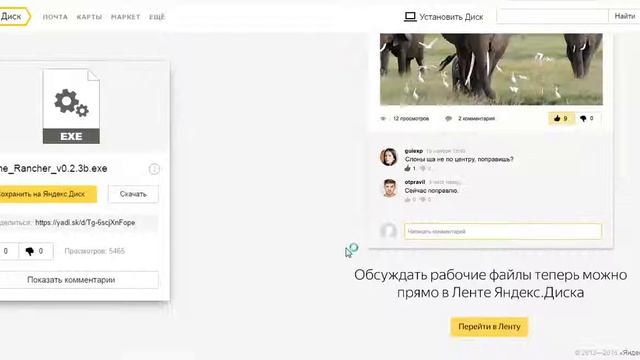This screenshot has height=360, width=640.
Task: Click the 2 комментария text
Action: click(x=476, y=119)
